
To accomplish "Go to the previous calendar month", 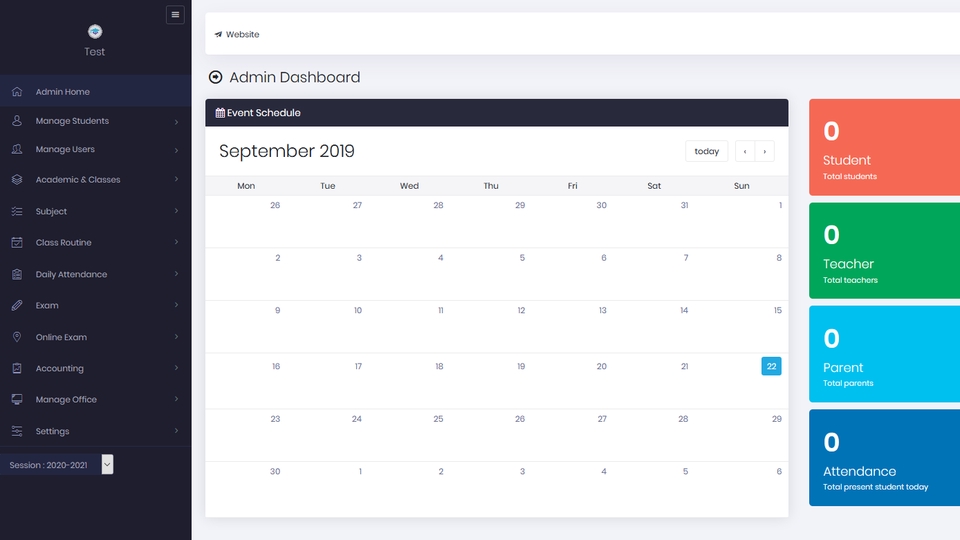I will click(x=745, y=151).
